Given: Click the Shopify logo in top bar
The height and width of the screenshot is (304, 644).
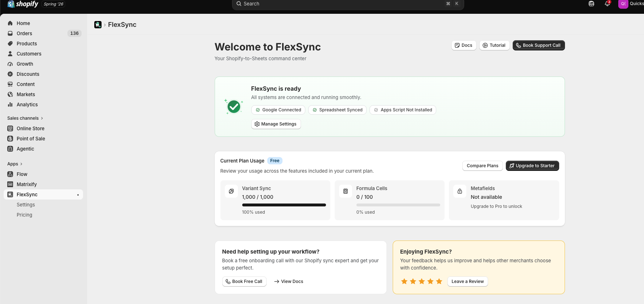Looking at the screenshot, I should click(22, 4).
